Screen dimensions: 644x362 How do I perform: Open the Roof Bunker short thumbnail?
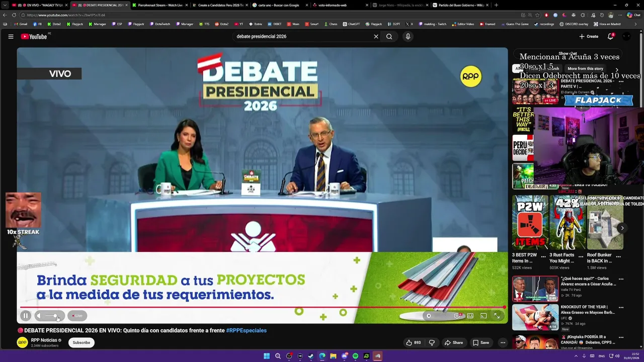click(605, 223)
